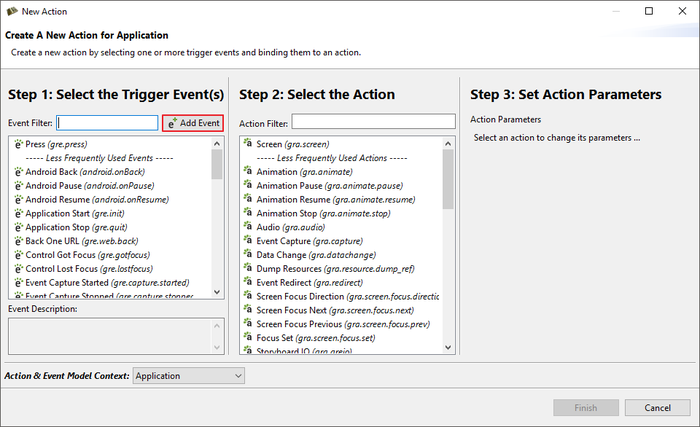Select Event Capture (gra.capture) action text

tap(309, 241)
